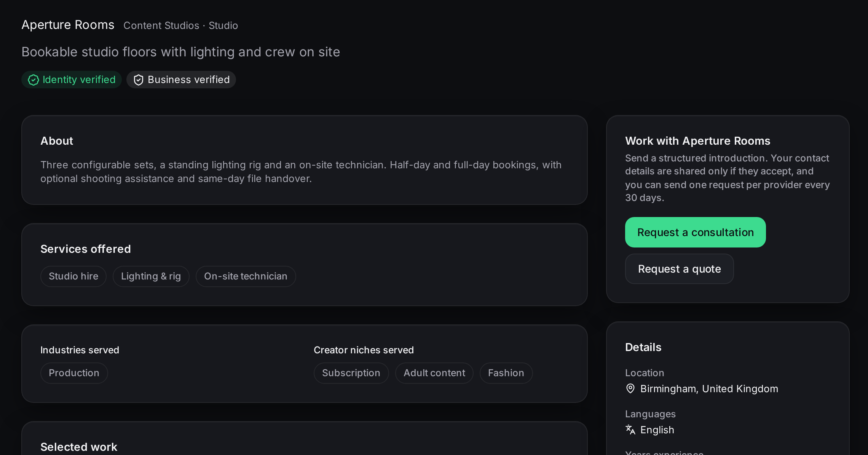The image size is (868, 455).
Task: Click the English language entry
Action: (x=657, y=430)
